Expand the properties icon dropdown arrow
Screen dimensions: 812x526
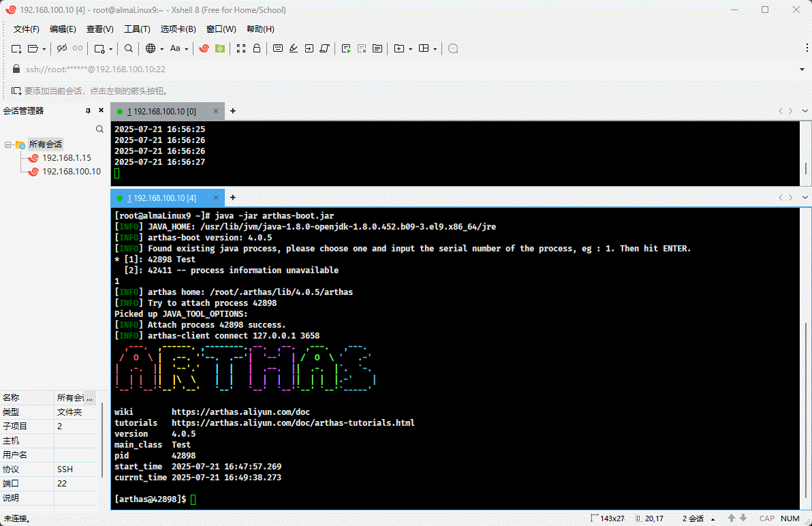[111, 49]
